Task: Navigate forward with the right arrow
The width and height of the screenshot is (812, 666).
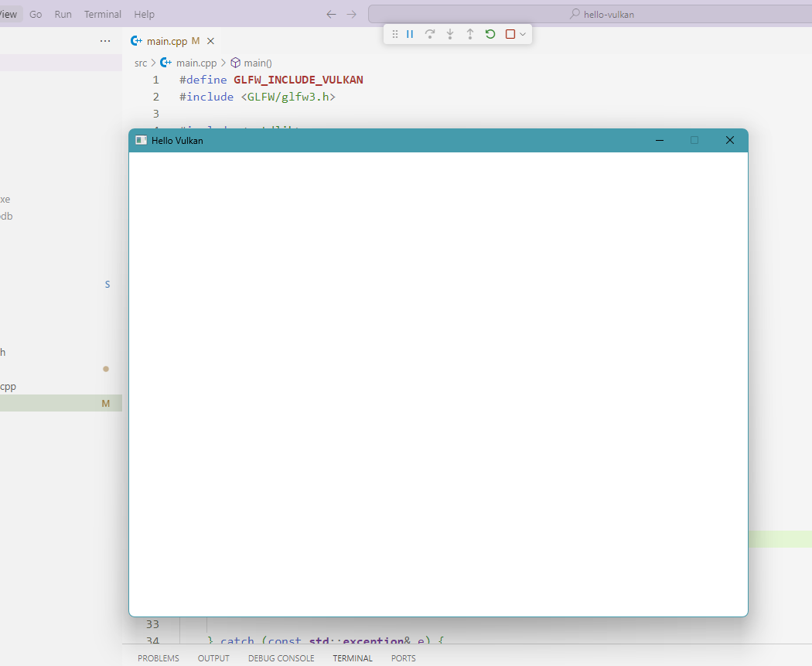Action: pos(352,15)
